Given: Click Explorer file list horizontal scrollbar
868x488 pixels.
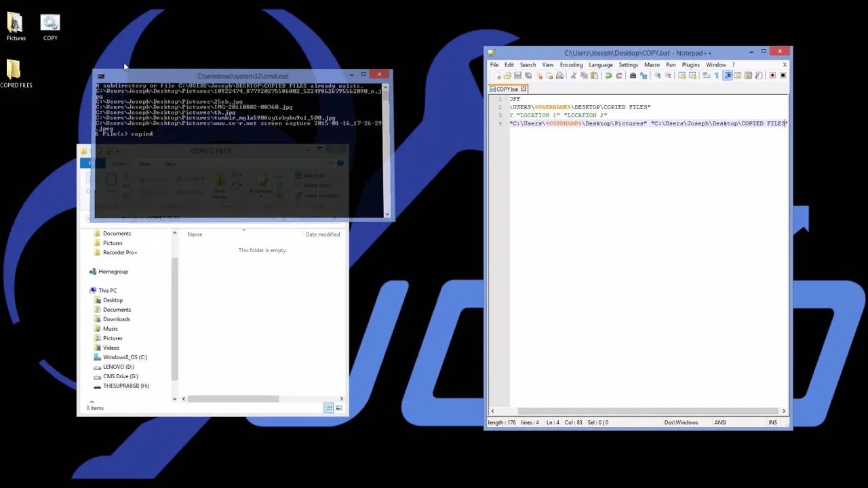Looking at the screenshot, I should [x=233, y=399].
